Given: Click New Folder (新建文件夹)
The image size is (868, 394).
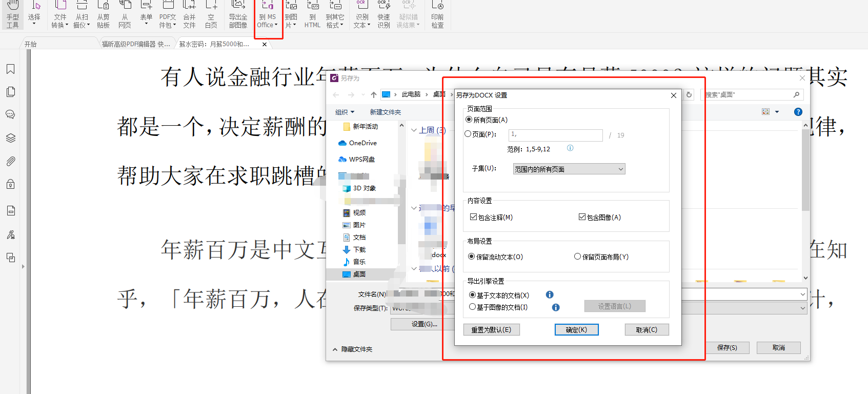Looking at the screenshot, I should pyautogui.click(x=386, y=112).
